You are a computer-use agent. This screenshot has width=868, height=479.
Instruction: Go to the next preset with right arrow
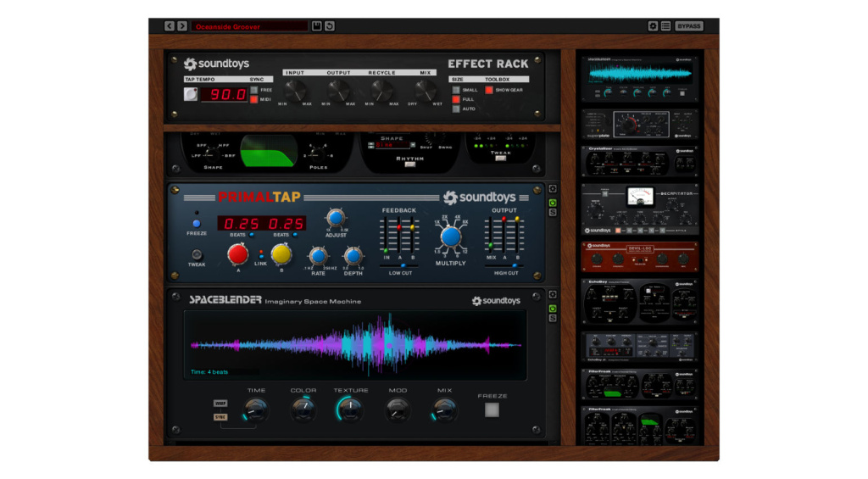(182, 26)
